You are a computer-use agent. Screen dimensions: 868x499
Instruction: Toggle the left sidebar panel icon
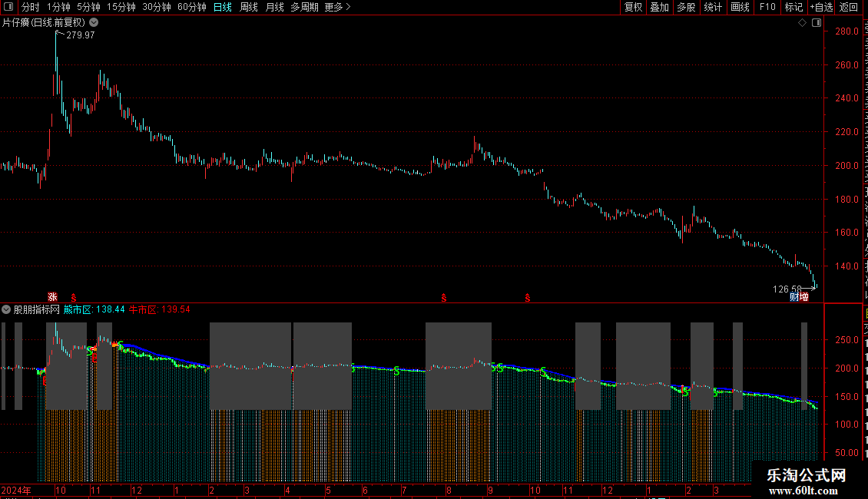8,7
